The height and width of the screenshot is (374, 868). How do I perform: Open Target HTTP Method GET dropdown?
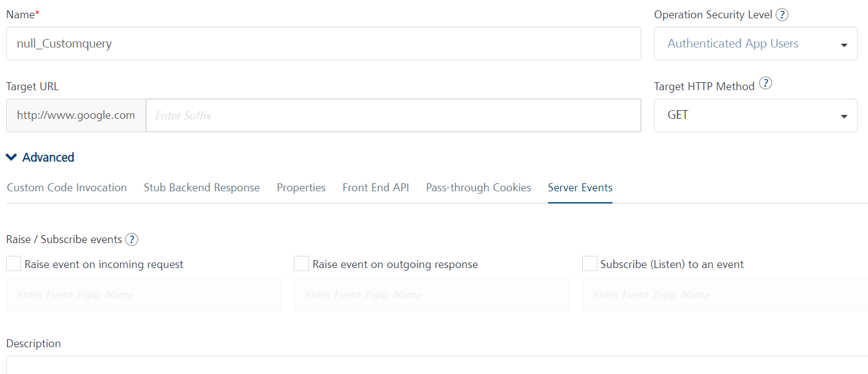755,115
